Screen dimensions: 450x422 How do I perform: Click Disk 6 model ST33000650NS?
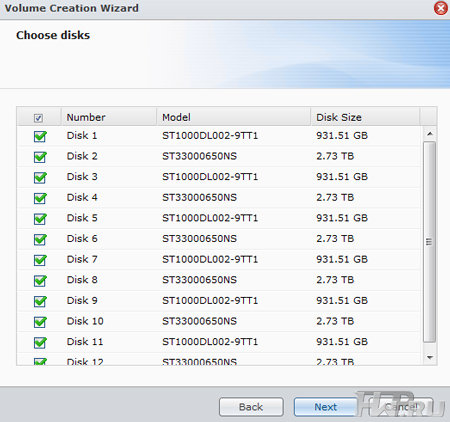199,239
